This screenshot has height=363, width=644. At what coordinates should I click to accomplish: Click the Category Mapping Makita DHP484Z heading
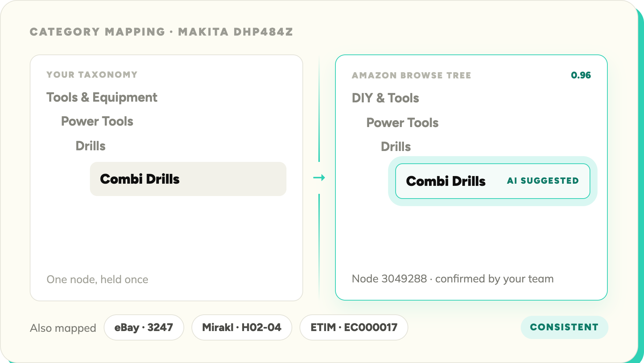click(161, 32)
